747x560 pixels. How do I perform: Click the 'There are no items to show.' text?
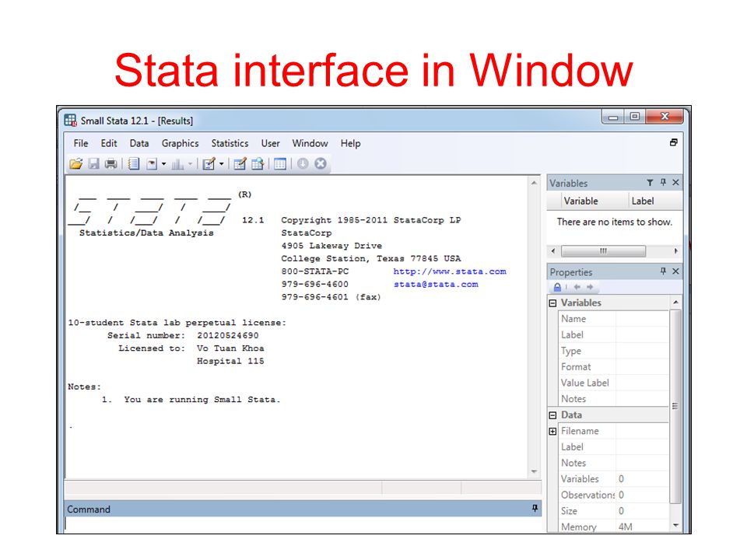pos(615,222)
